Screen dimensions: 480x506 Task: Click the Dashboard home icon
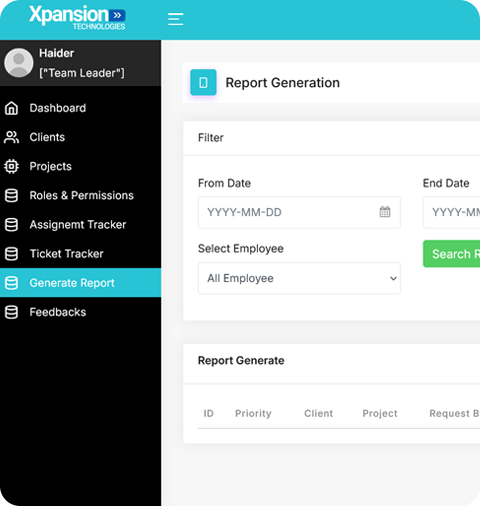12,108
